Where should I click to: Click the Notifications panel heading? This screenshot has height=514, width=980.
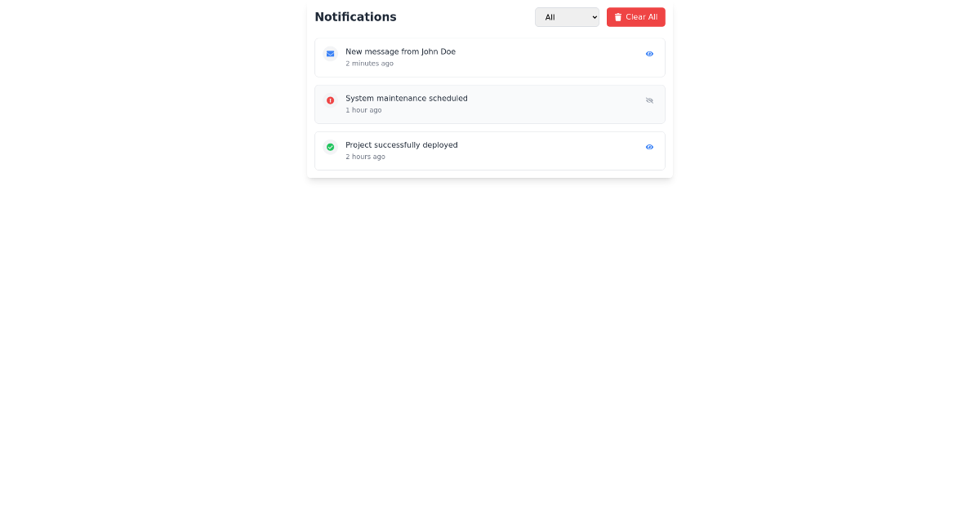click(x=355, y=16)
